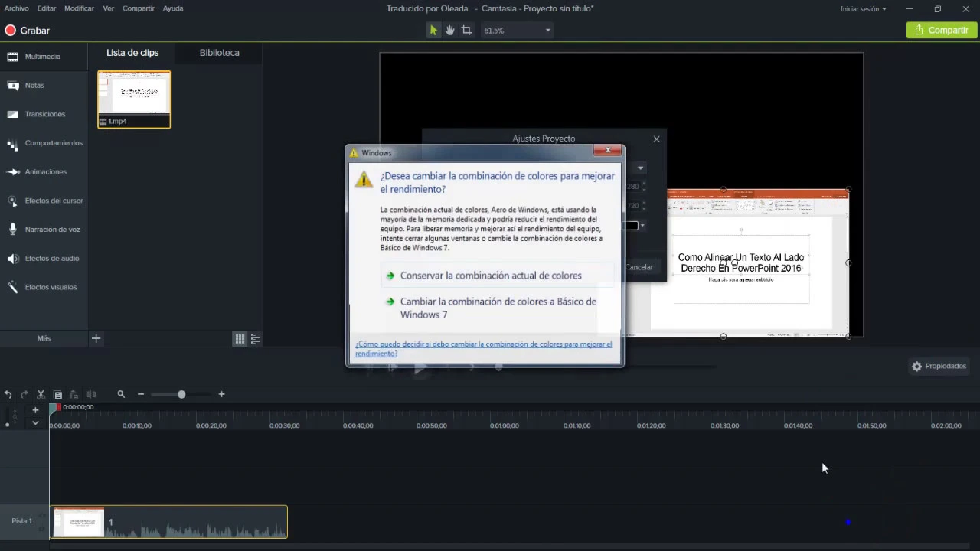Click the track height slider knob
This screenshot has height=551, width=980.
pos(8,424)
